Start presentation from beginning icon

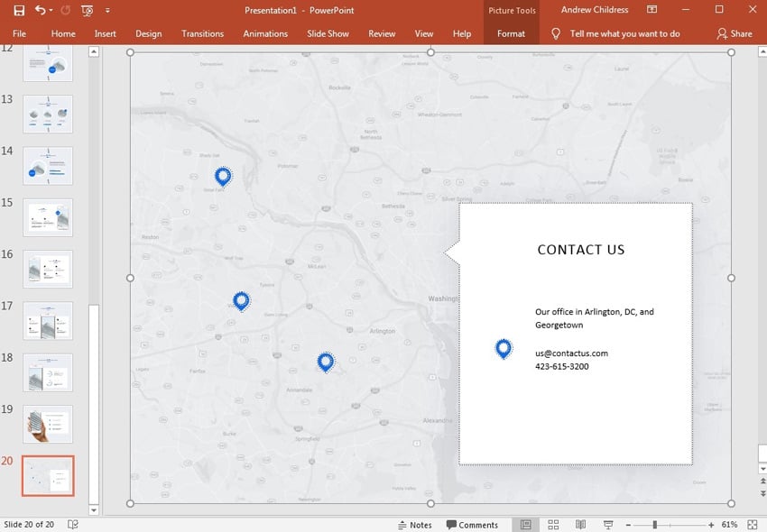[87, 10]
